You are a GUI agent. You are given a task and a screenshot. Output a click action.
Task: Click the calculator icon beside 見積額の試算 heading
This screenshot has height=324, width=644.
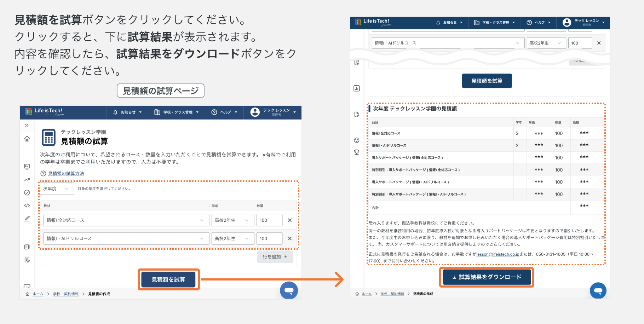49,137
